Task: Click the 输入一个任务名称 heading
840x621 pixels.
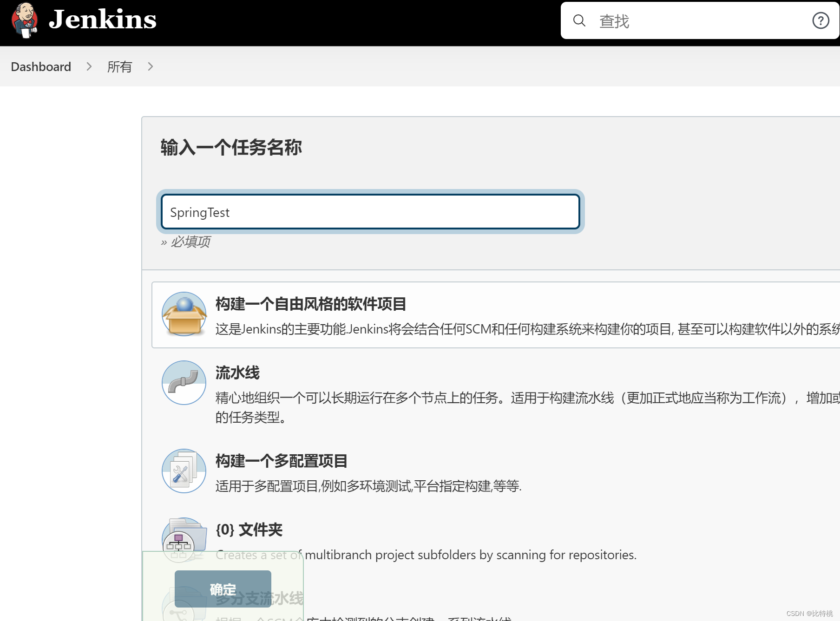Action: (231, 147)
